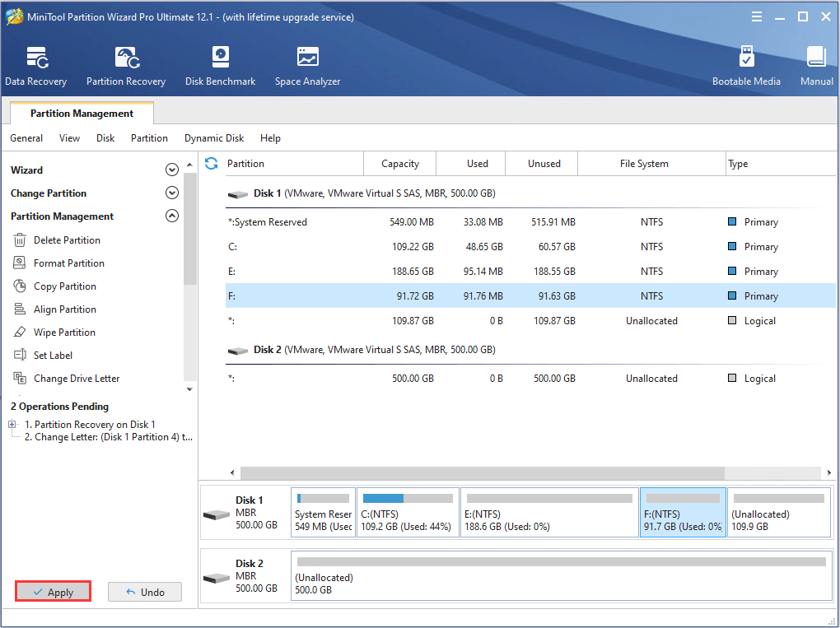Click the Undo button
840x628 pixels.
pos(145,592)
